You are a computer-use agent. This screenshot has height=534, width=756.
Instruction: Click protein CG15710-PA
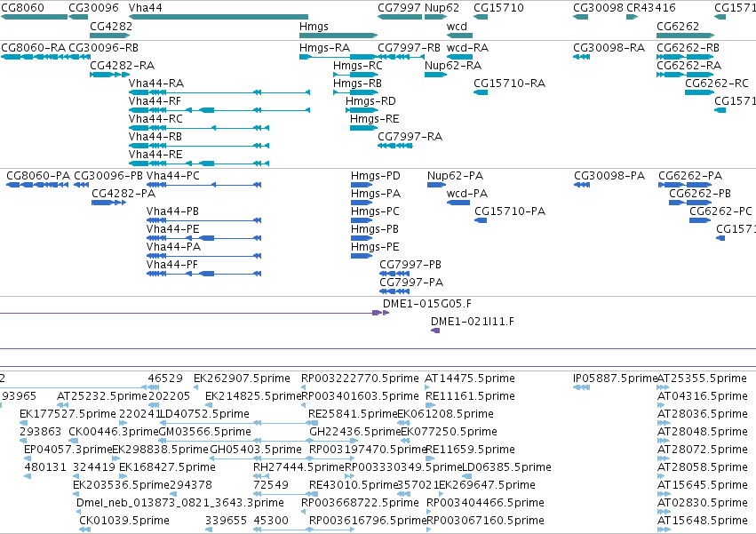tap(510, 211)
